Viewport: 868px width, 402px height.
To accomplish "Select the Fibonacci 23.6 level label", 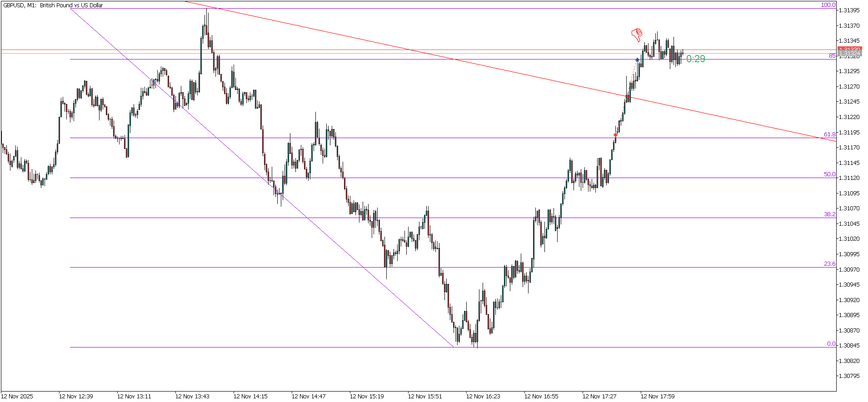I will click(x=829, y=264).
